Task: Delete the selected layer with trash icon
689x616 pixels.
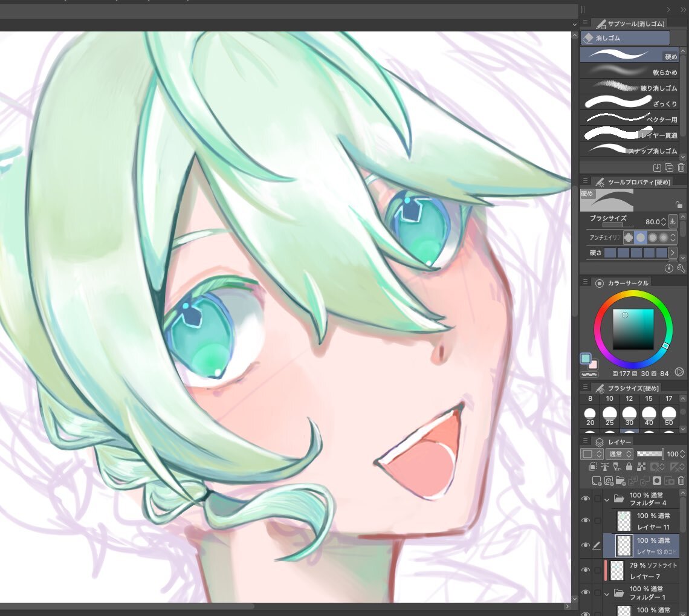Action: 681,481
